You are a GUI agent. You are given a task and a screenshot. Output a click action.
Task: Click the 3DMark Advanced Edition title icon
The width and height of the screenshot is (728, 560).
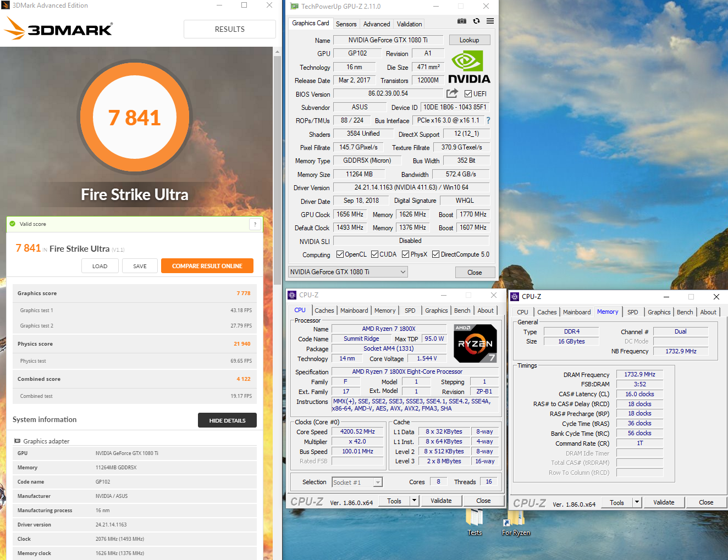(5, 5)
